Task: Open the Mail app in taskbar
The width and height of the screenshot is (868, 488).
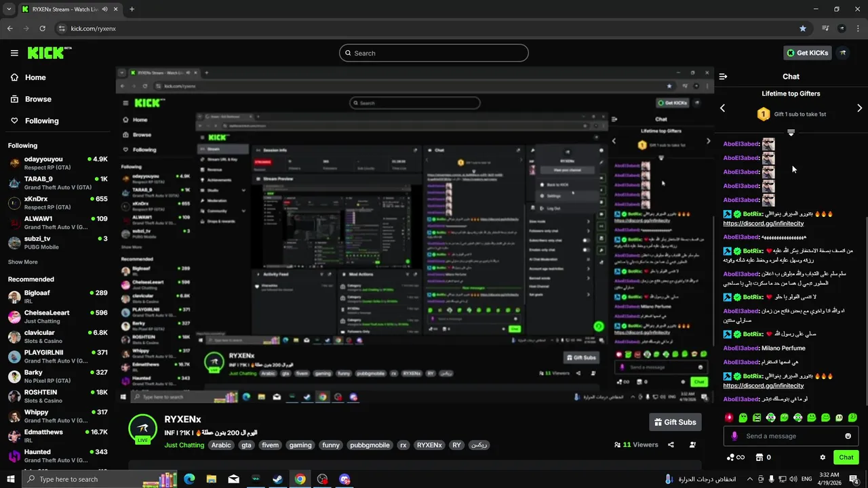Action: pyautogui.click(x=233, y=479)
